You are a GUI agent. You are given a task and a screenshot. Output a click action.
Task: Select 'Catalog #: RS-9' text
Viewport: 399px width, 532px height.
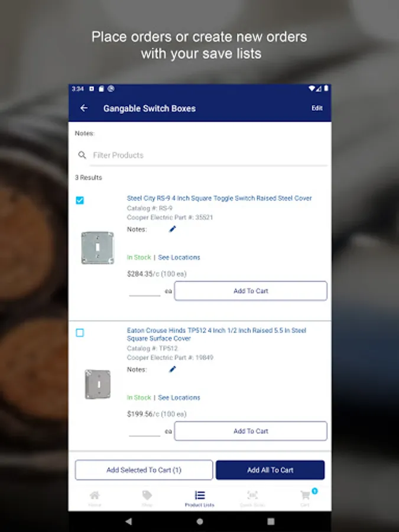[x=150, y=208]
